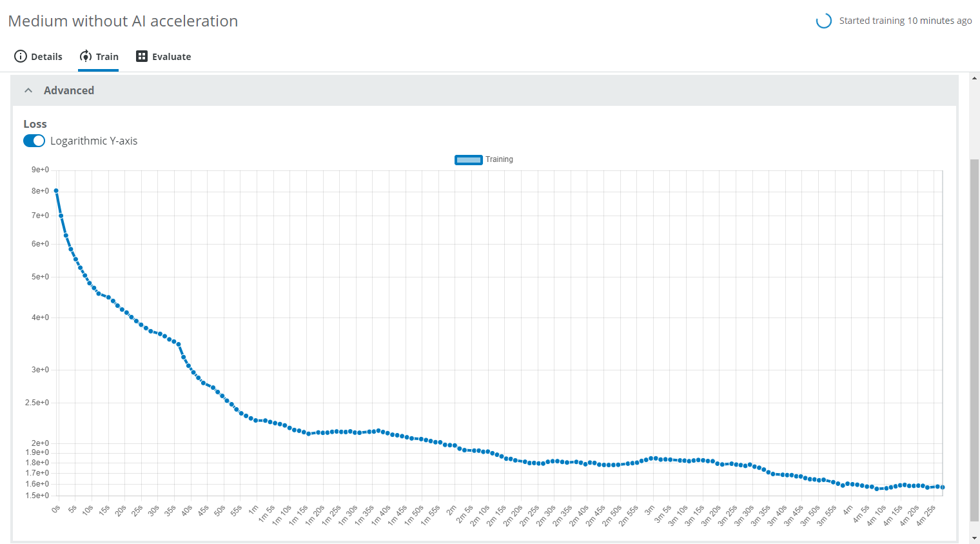Disable the Logarithmic Y-axis switch
980x544 pixels.
click(34, 141)
